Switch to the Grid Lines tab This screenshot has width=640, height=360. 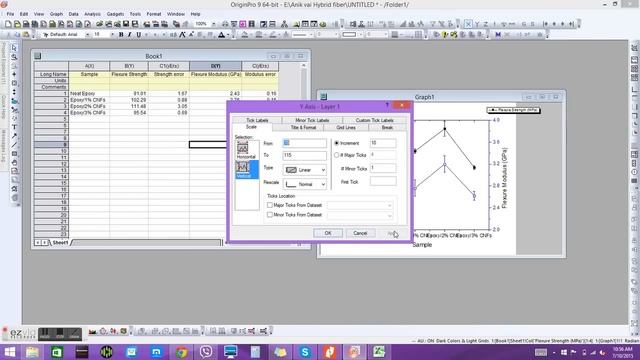coord(346,128)
